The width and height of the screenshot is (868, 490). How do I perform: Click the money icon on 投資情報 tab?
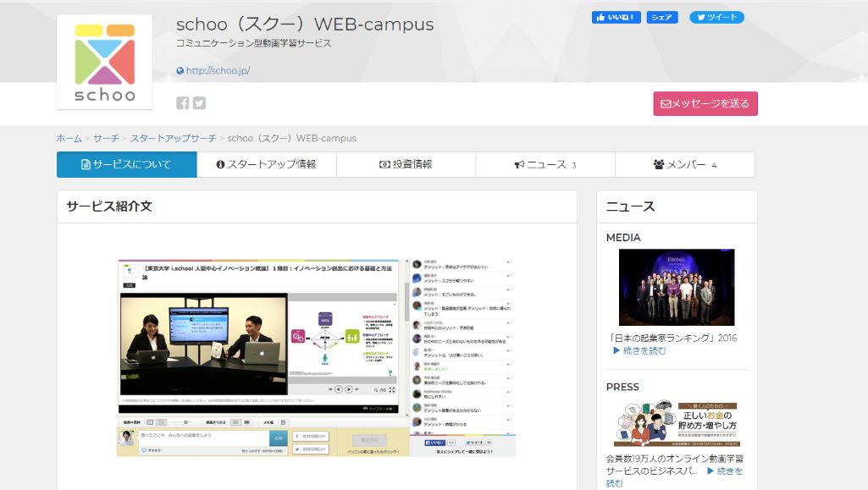384,164
